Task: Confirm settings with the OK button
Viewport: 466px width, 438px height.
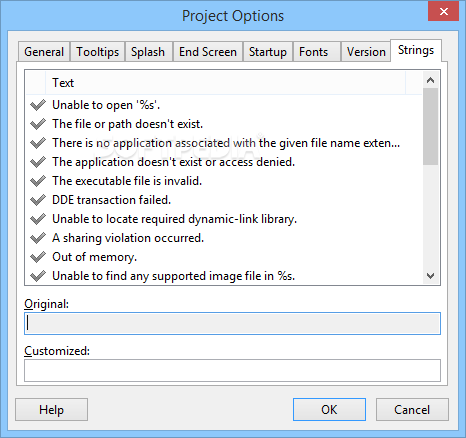Action: pyautogui.click(x=329, y=410)
